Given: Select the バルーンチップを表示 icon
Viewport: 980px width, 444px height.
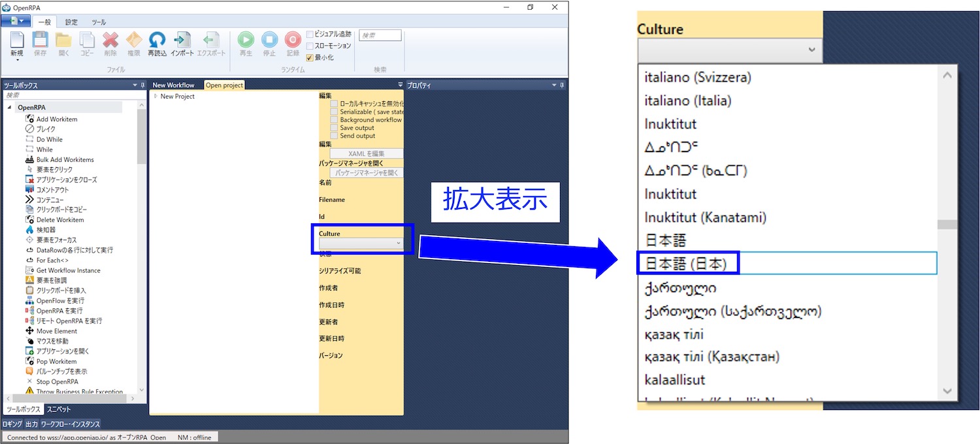Looking at the screenshot, I should pos(29,371).
